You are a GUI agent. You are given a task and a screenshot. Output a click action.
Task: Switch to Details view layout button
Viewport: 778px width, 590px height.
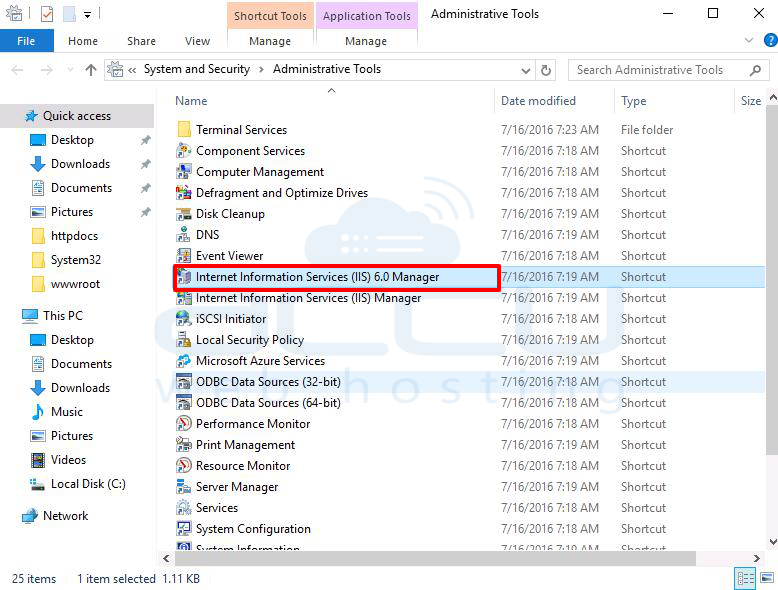[745, 578]
